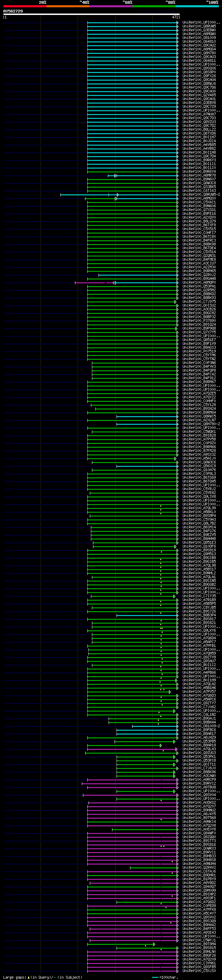Click the cyan ~100% identity legend bar
This screenshot has height=980, width=222.
[x=197, y=6]
